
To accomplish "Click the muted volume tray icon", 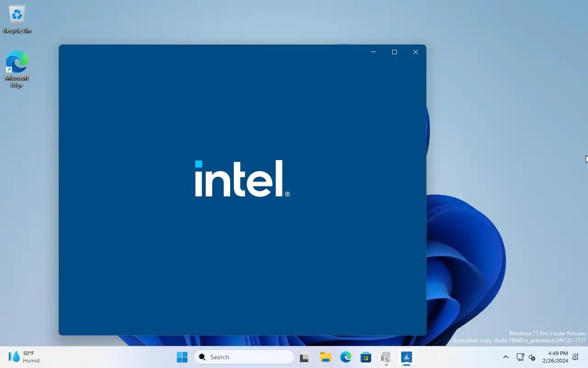I will click(532, 357).
